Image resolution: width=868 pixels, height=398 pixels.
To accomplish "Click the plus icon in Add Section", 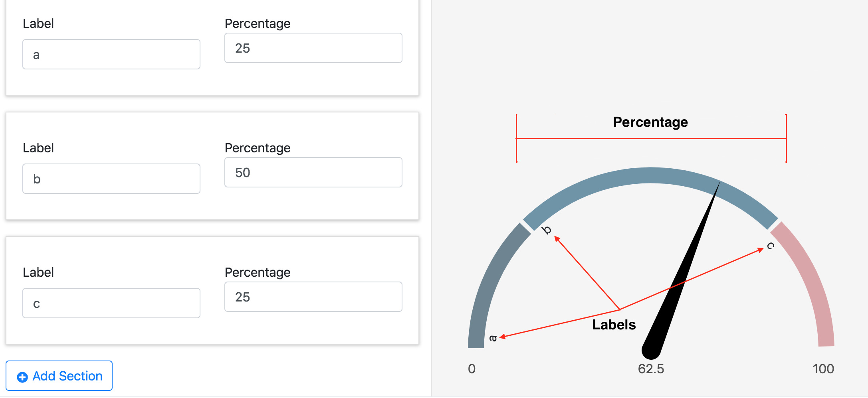I will pyautogui.click(x=22, y=377).
